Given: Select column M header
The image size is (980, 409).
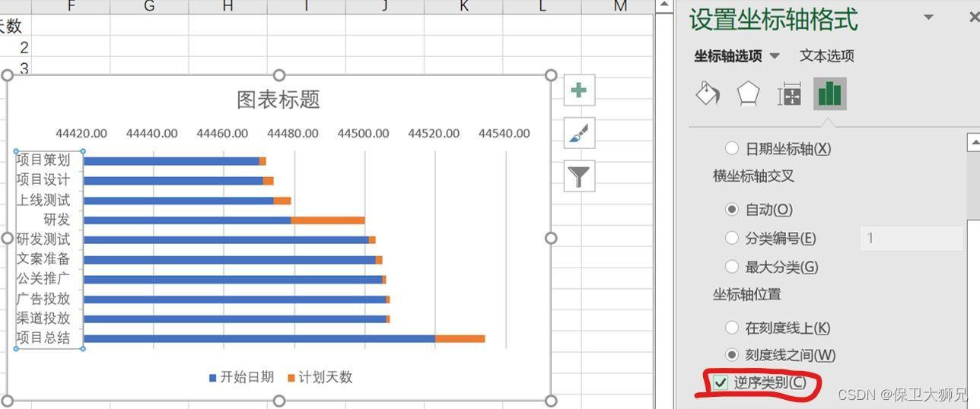Looking at the screenshot, I should pos(620,7).
